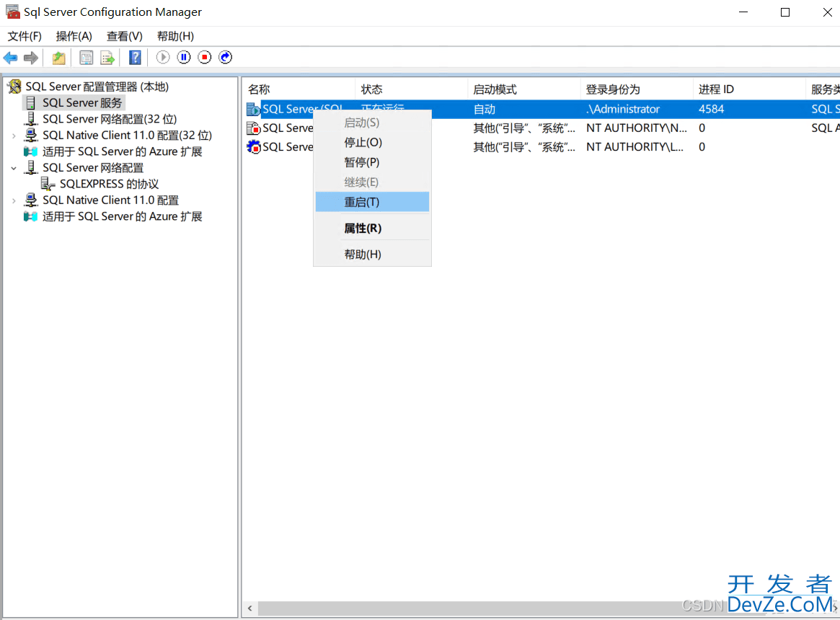Sort by the 登录身份为 column header
Viewport: 840px width, 620px height.
637,89
